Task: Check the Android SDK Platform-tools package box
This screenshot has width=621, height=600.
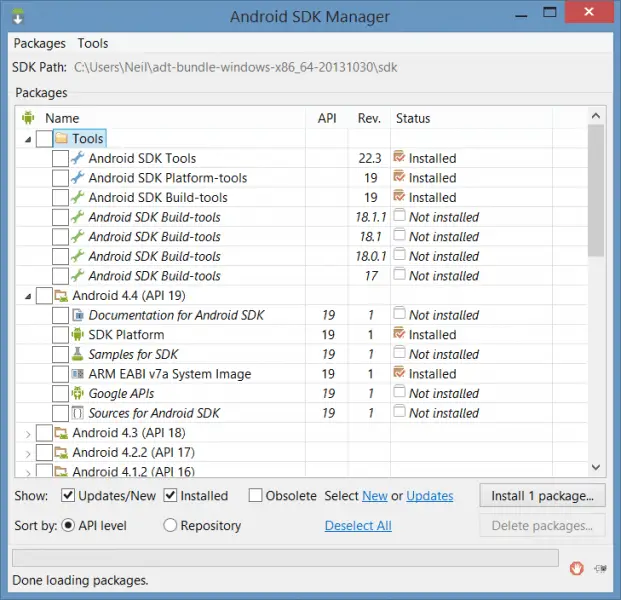Action: tap(60, 178)
